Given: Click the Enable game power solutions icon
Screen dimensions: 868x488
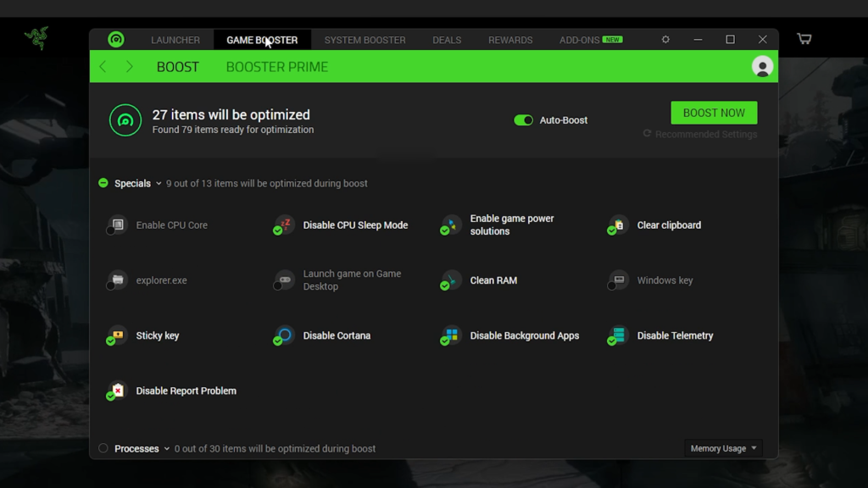Looking at the screenshot, I should pyautogui.click(x=451, y=225).
